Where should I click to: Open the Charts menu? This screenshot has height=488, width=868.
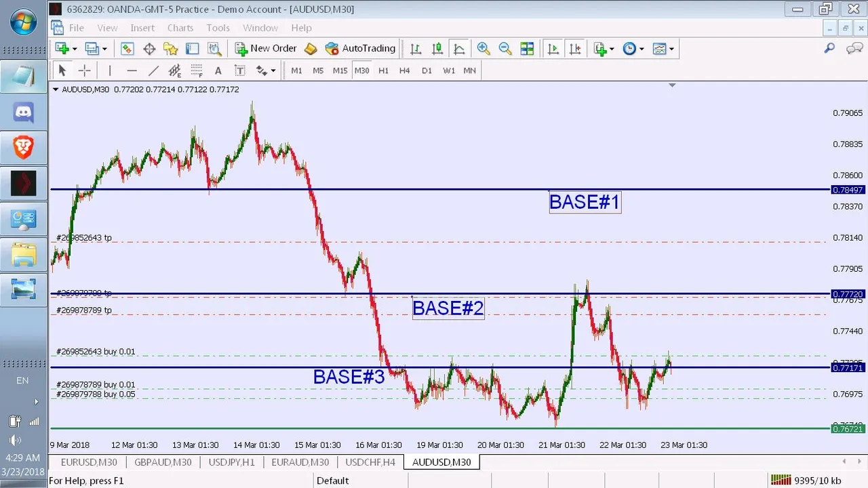pos(180,28)
